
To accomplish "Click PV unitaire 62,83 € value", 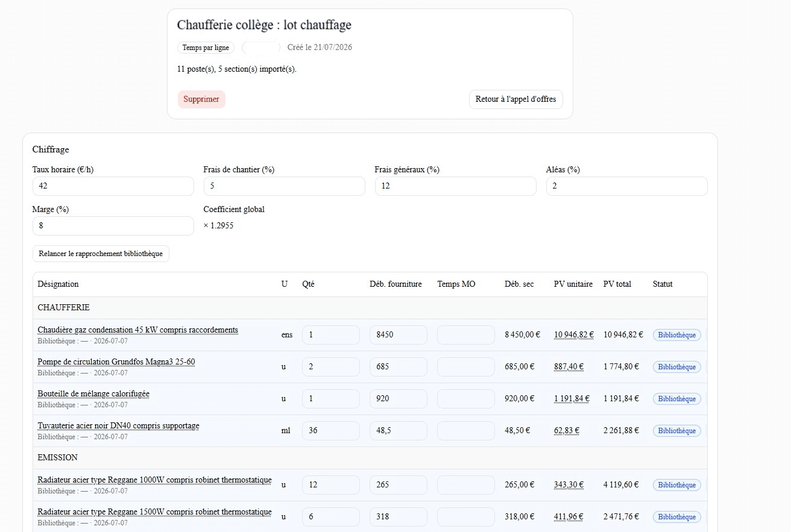I will tap(567, 431).
